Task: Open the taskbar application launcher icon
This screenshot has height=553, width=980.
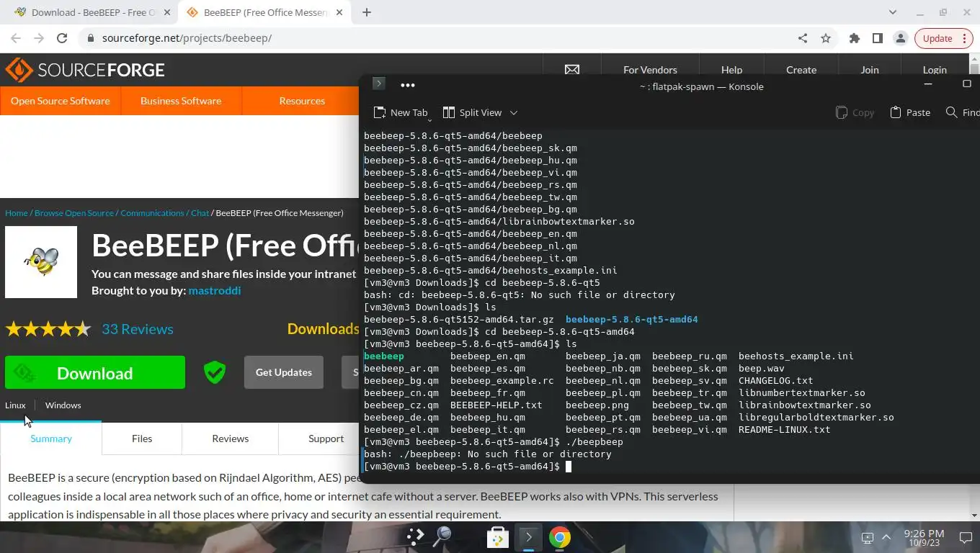Action: coord(415,536)
